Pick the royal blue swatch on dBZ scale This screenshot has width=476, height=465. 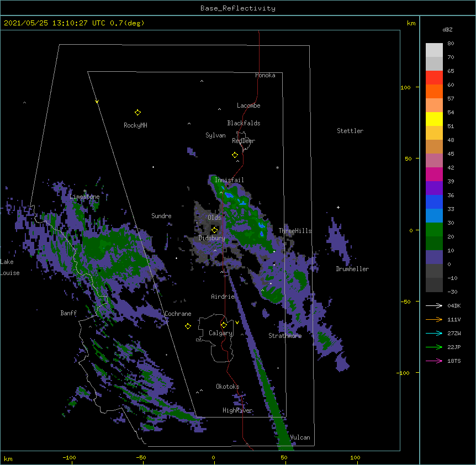434,202
